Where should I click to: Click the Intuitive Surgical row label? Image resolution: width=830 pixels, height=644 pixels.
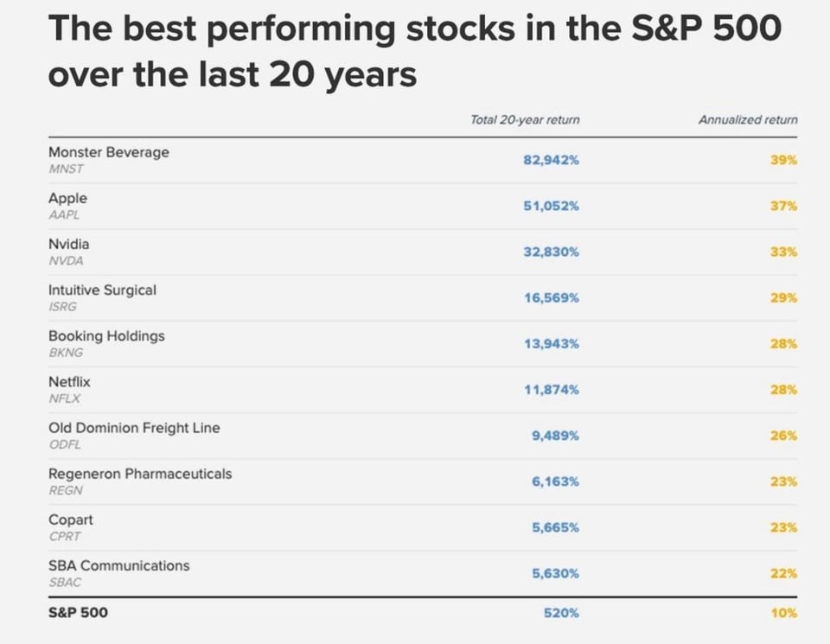point(102,290)
